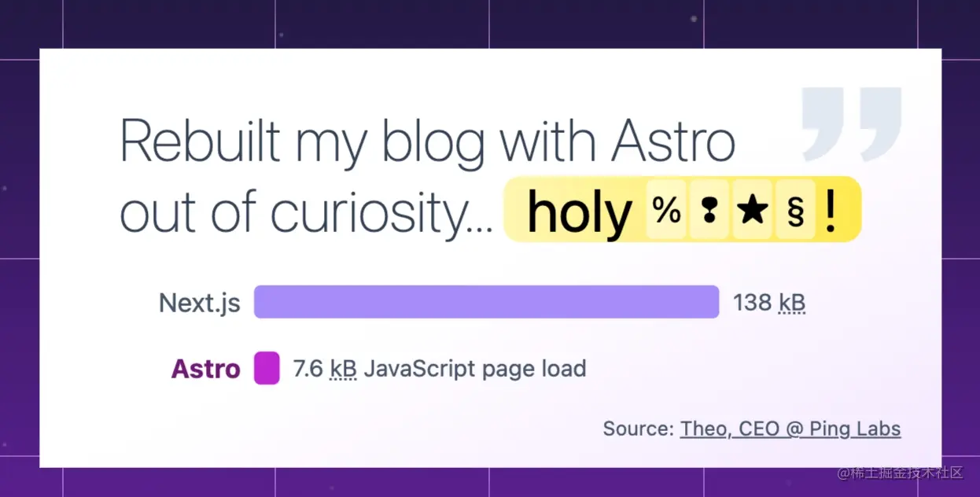This screenshot has width=980, height=497.
Task: Click the magenta Astro size square
Action: (267, 368)
